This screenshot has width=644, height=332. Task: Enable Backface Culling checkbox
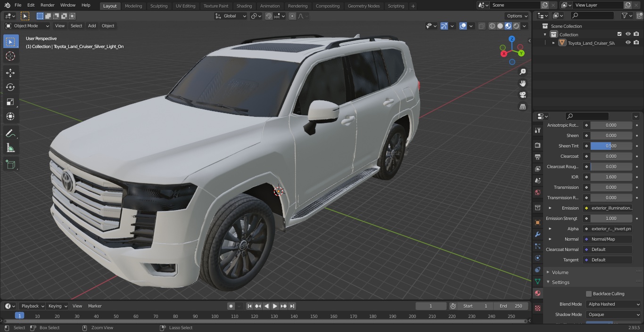click(x=588, y=294)
